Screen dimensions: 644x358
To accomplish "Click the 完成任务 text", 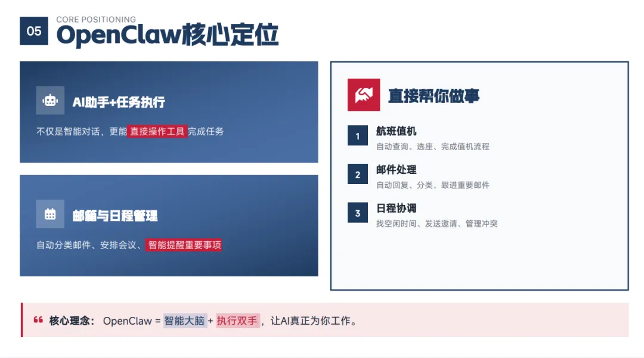I will [x=206, y=131].
